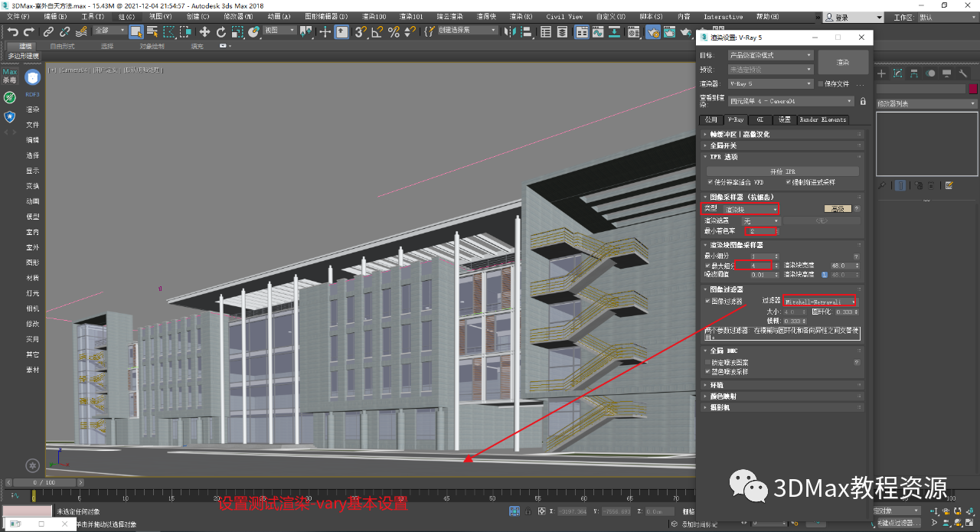Screen dimensions: 980x532
Task: Expand the 颜色映射 rollout
Action: click(x=782, y=397)
